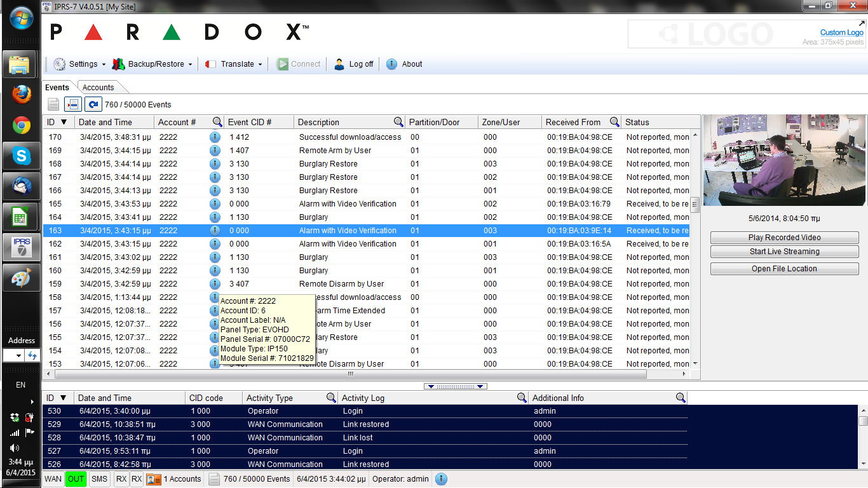
Task: Click info icon in event row 165
Action: coord(215,203)
